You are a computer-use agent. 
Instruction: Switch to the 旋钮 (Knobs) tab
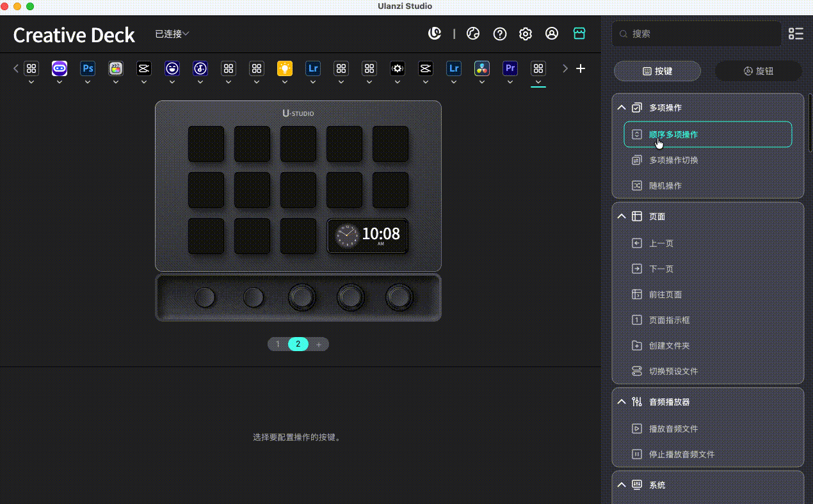click(x=758, y=71)
